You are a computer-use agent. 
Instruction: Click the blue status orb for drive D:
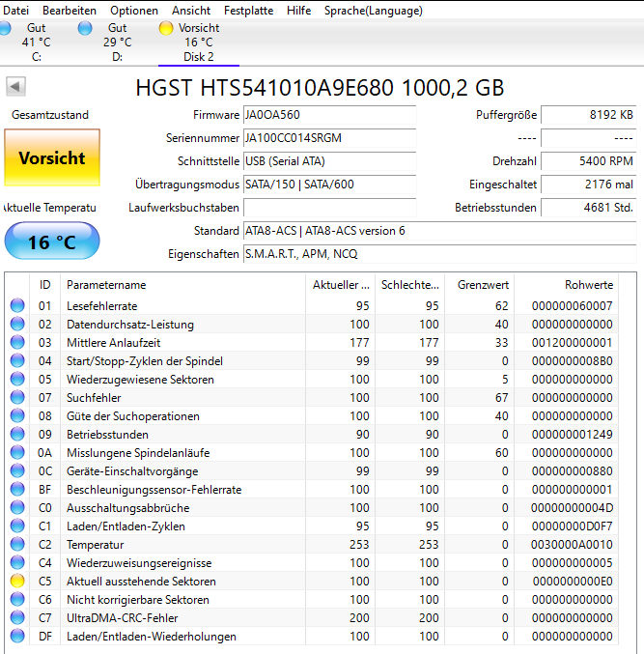[85, 28]
